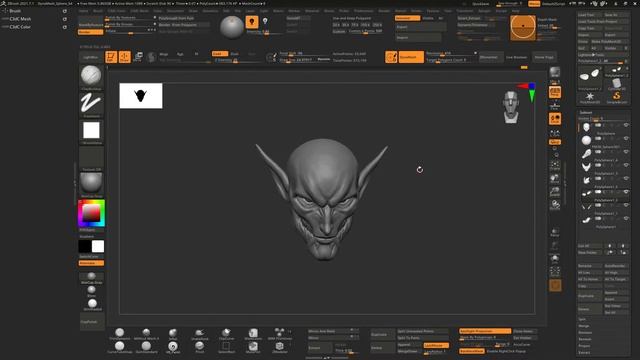Click the black secondary color swatch
The image size is (640, 360).
pos(84,246)
